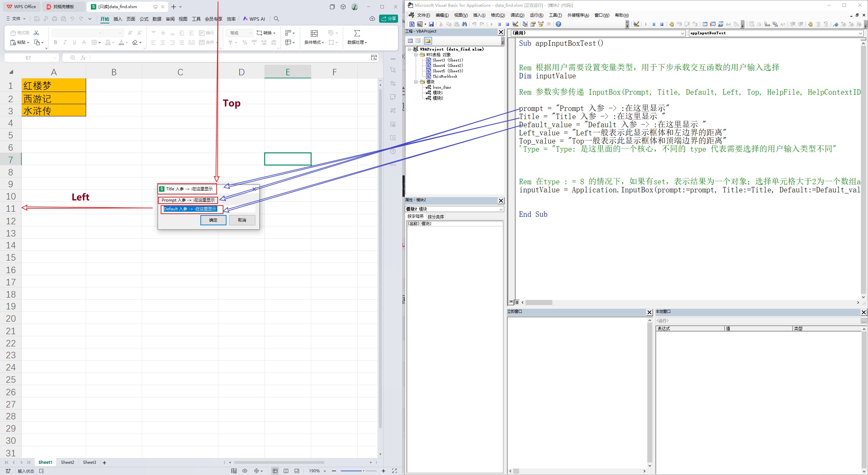Click the fx insert function icon
The width and height of the screenshot is (868, 475).
pyautogui.click(x=83, y=58)
